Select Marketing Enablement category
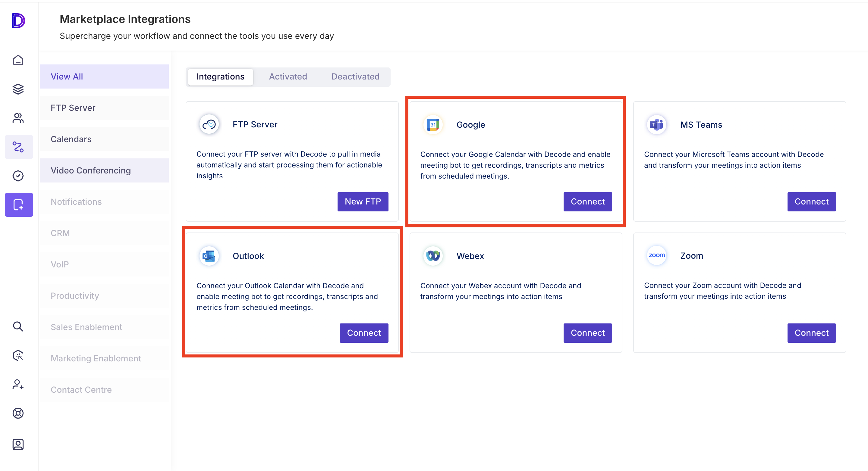This screenshot has height=471, width=868. click(x=104, y=358)
